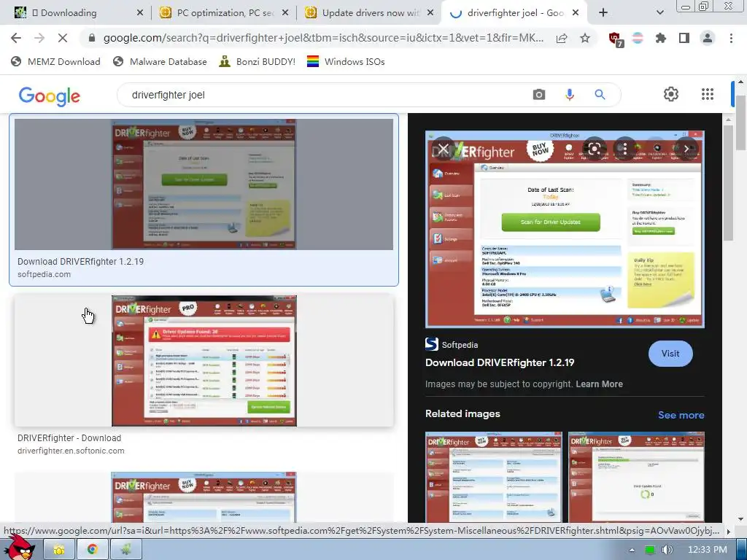Viewport: 747px width, 560px height.
Task: Close the image preview panel
Action: point(444,149)
